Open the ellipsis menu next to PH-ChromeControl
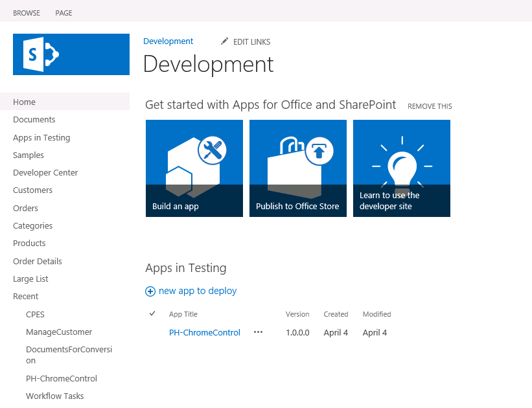 [x=258, y=332]
